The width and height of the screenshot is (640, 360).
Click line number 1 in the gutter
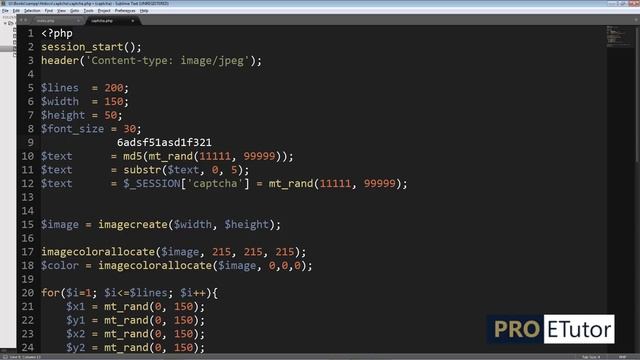click(31, 33)
